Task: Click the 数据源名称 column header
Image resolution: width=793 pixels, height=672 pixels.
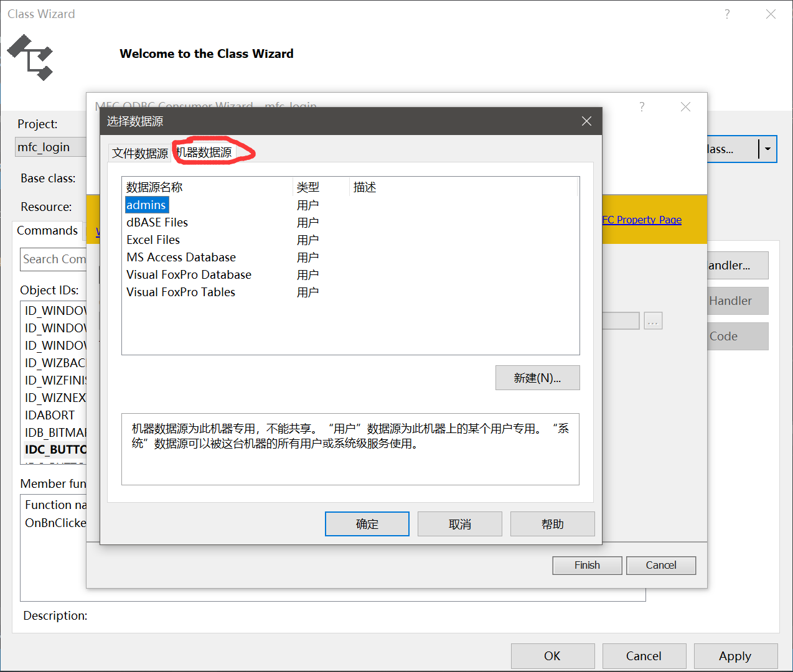Action: click(x=207, y=187)
